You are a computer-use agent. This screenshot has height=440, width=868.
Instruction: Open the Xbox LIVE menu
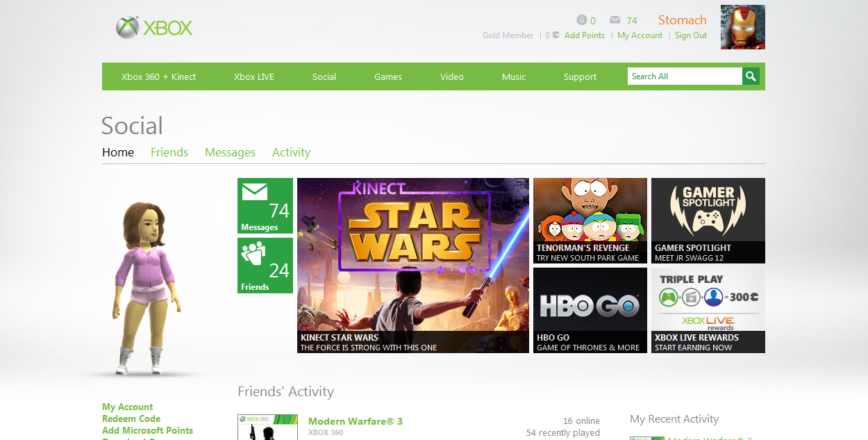tap(254, 77)
